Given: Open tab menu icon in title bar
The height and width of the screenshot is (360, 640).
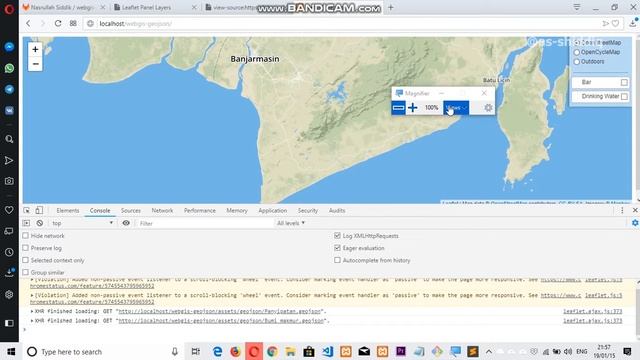Looking at the screenshot, I should 577,7.
